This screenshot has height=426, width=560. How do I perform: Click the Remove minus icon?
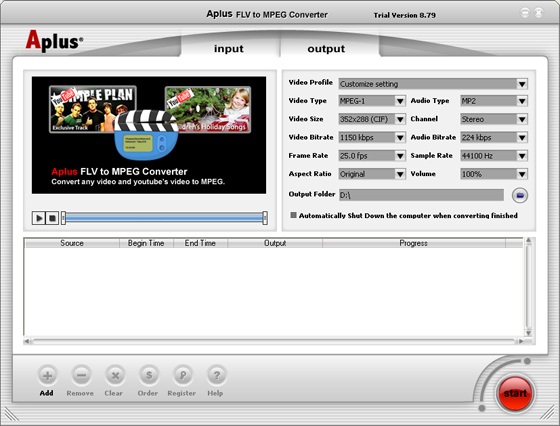point(81,375)
